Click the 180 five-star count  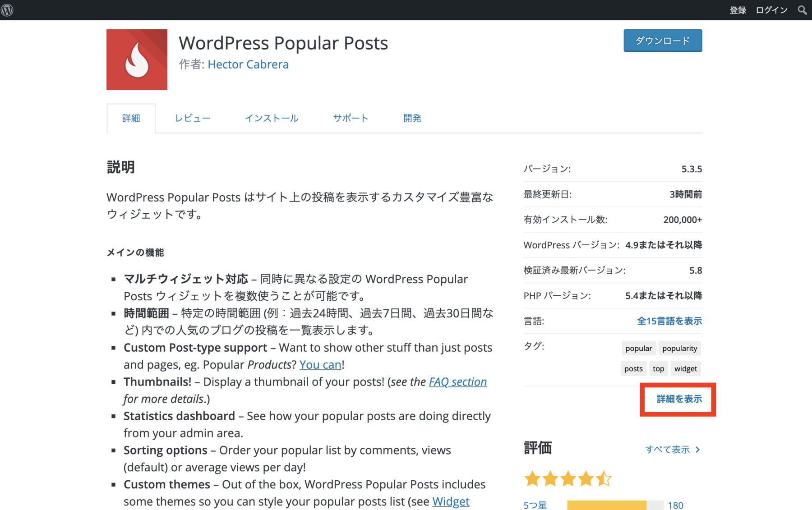[675, 505]
